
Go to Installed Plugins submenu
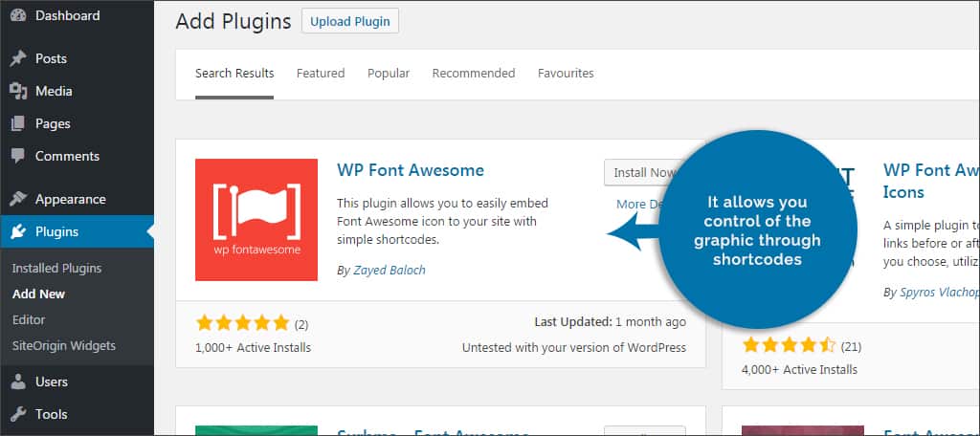(x=56, y=269)
